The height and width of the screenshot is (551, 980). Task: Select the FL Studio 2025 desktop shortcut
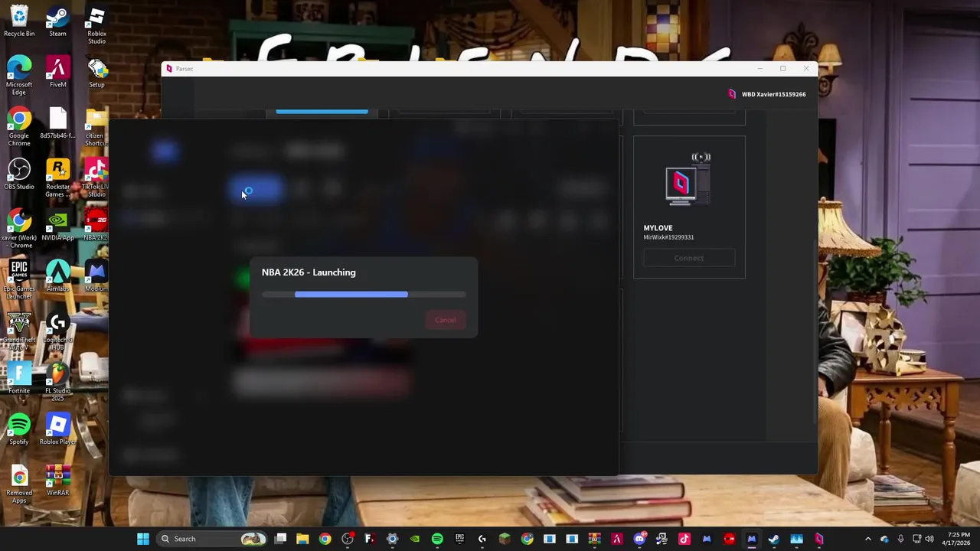pyautogui.click(x=57, y=382)
